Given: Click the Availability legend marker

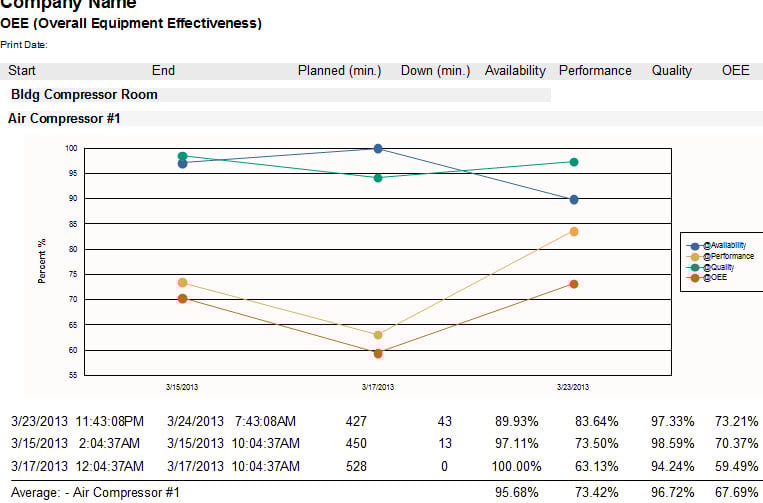Looking at the screenshot, I should click(x=695, y=246).
